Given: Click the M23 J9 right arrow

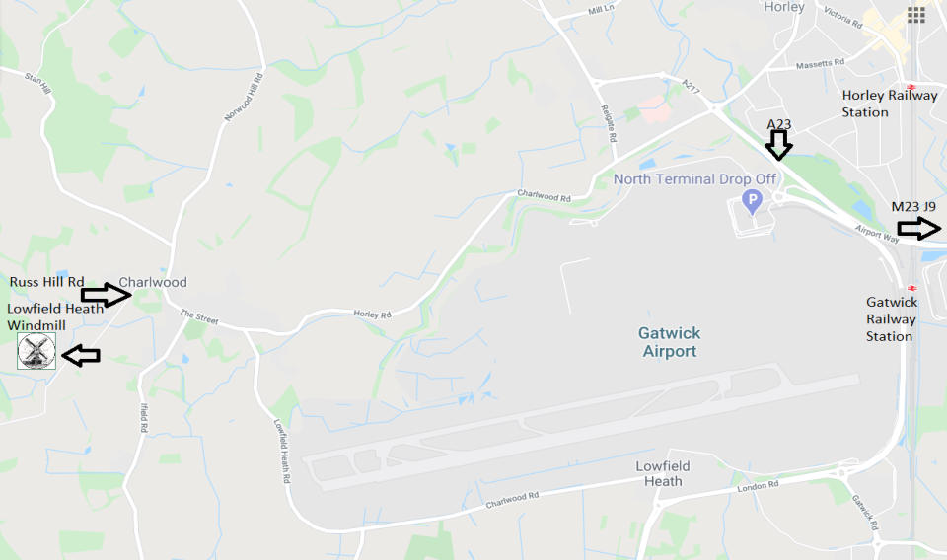Looking at the screenshot, I should pyautogui.click(x=918, y=229).
